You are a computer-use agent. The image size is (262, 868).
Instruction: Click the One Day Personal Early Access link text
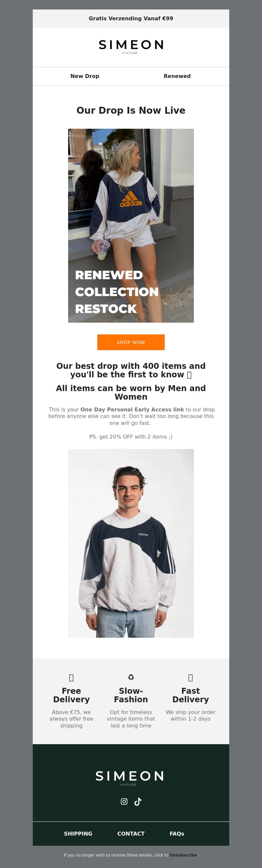coord(132,409)
